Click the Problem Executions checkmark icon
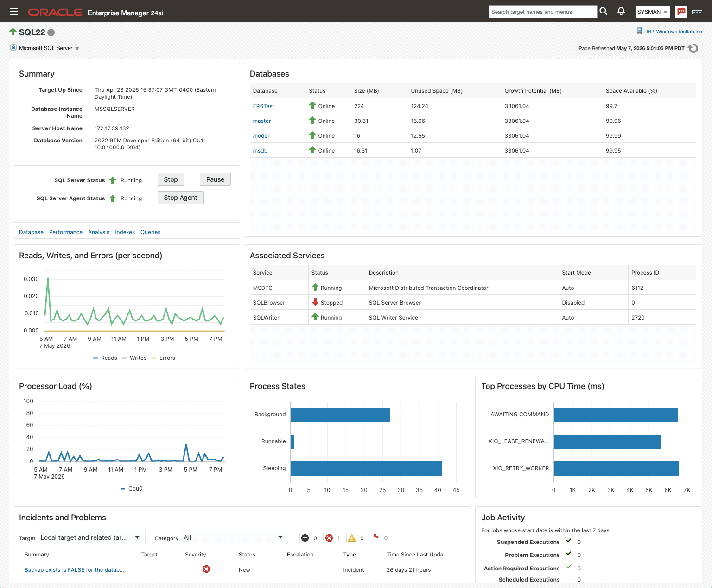 (569, 554)
